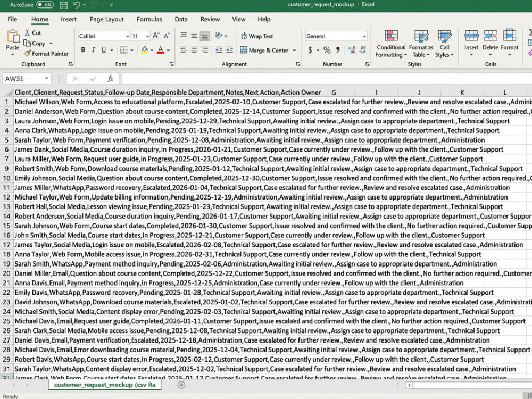Image resolution: width=532 pixels, height=399 pixels.
Task: Click Align Left icon
Action: [184, 50]
